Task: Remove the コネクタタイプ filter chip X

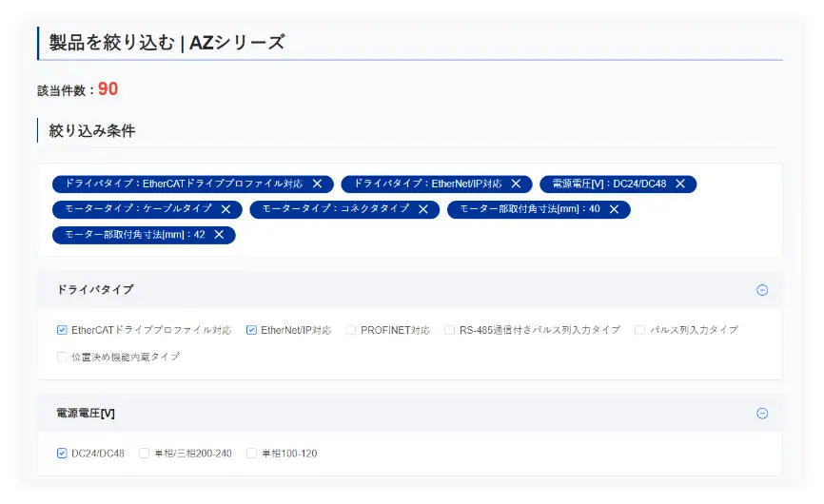Action: pos(423,209)
